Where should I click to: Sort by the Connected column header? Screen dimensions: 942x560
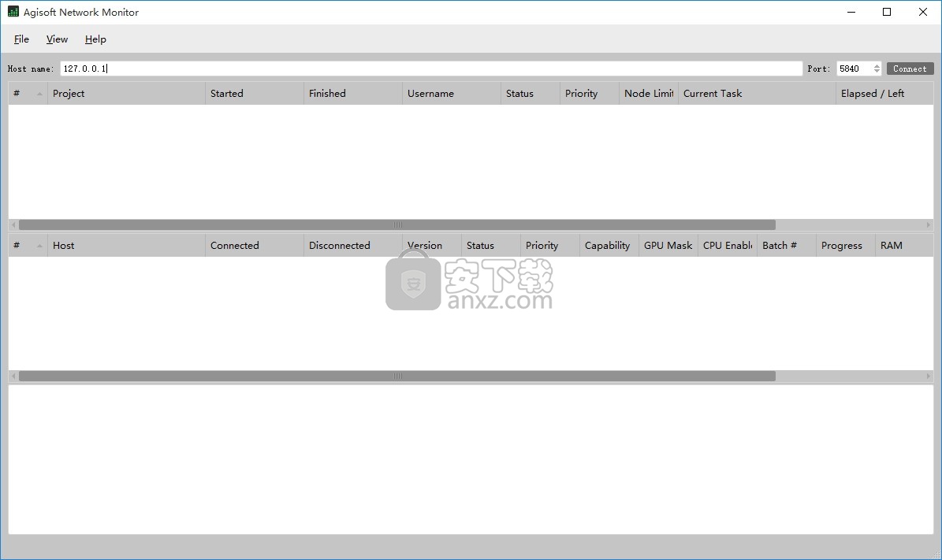click(255, 246)
